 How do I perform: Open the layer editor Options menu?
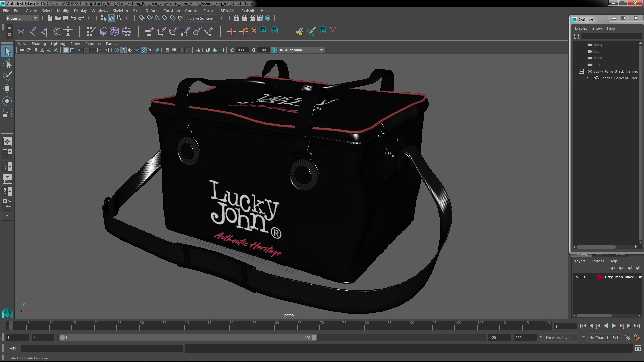[x=597, y=261]
